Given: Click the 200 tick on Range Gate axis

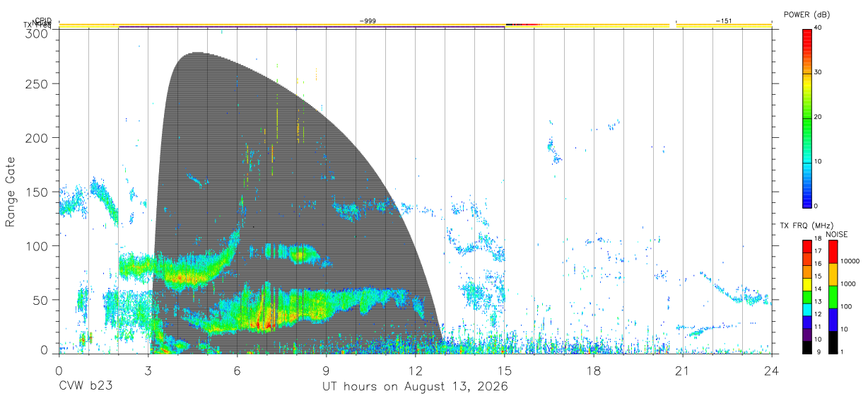Looking at the screenshot, I should click(x=35, y=138).
